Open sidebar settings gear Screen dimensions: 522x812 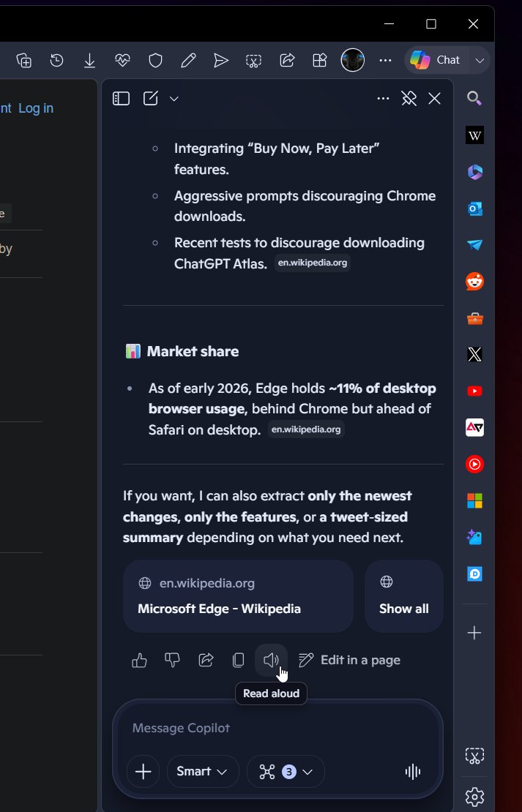pyautogui.click(x=475, y=797)
